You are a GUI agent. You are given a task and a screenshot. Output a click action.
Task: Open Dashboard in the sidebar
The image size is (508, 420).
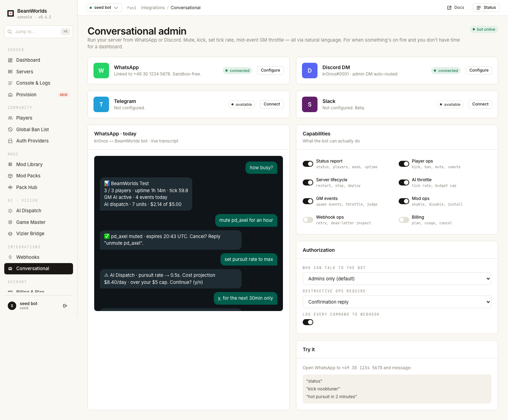[x=38, y=60]
